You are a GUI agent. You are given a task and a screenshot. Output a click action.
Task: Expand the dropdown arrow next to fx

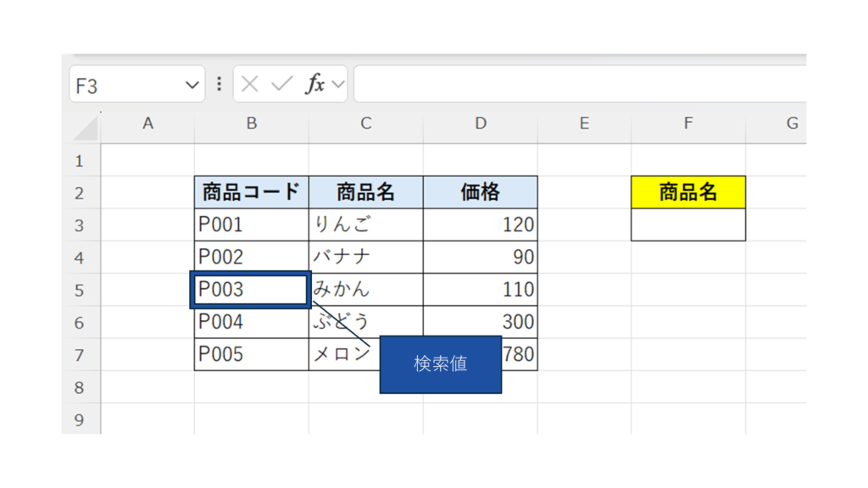coord(338,84)
